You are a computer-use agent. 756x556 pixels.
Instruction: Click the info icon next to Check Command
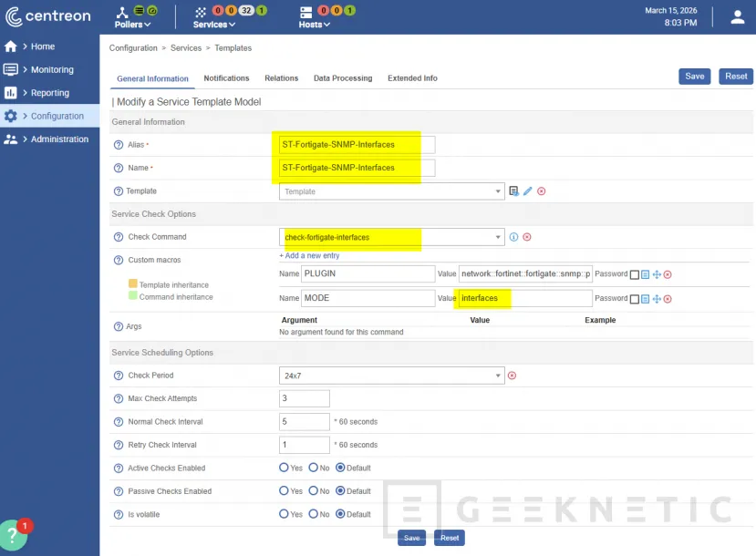[513, 237]
